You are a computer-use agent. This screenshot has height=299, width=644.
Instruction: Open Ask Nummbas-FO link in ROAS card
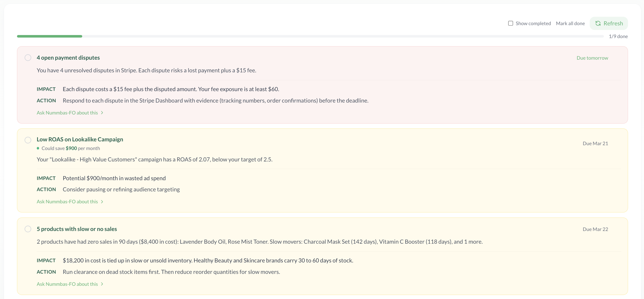(x=67, y=202)
